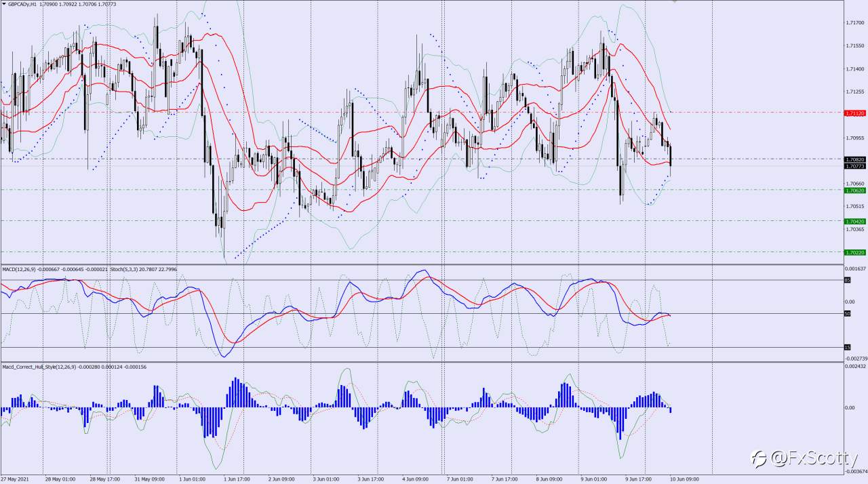Click the 9 Jun 17:00 time label
Screen dimensions: 868x484
click(x=638, y=479)
